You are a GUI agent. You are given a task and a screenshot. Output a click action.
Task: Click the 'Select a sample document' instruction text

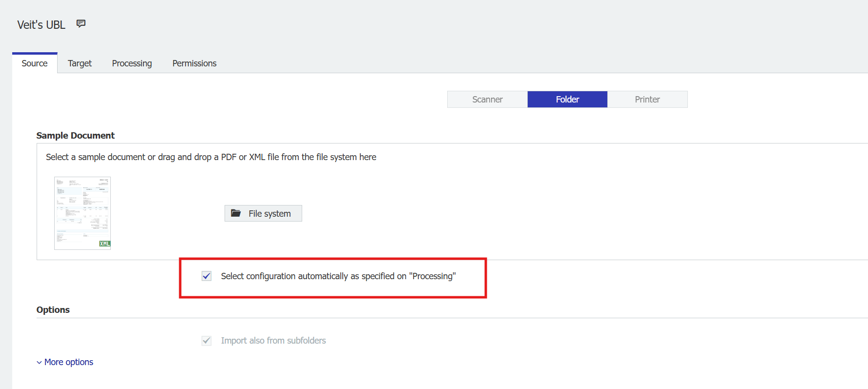coord(211,157)
